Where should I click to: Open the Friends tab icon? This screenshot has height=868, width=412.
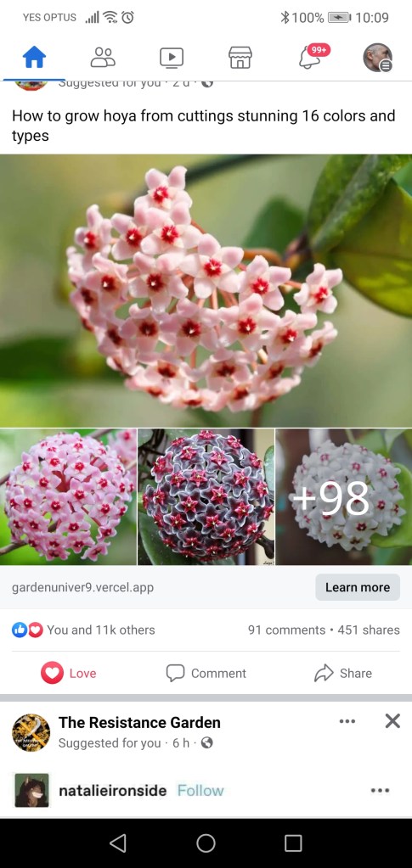103,57
